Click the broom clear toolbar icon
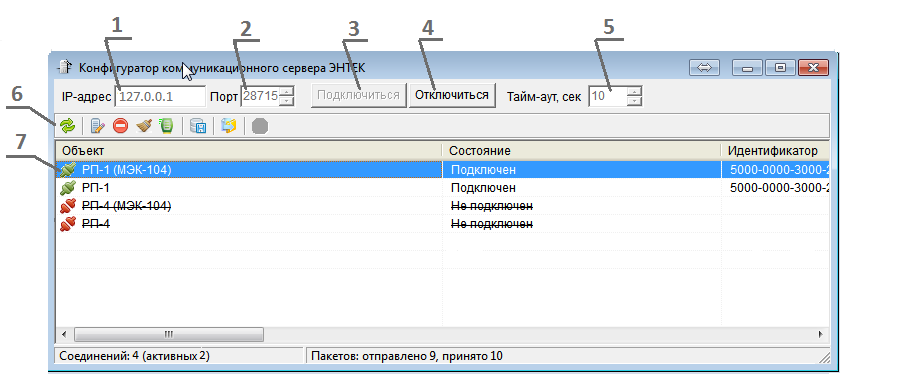 coord(144,126)
